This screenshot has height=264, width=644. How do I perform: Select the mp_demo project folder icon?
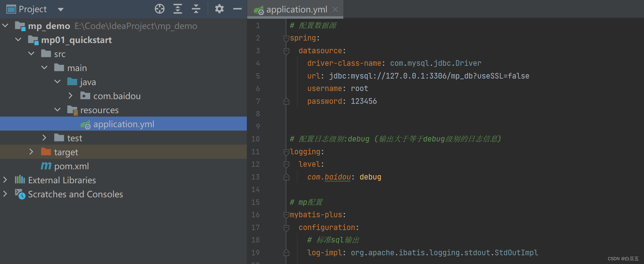click(x=20, y=26)
